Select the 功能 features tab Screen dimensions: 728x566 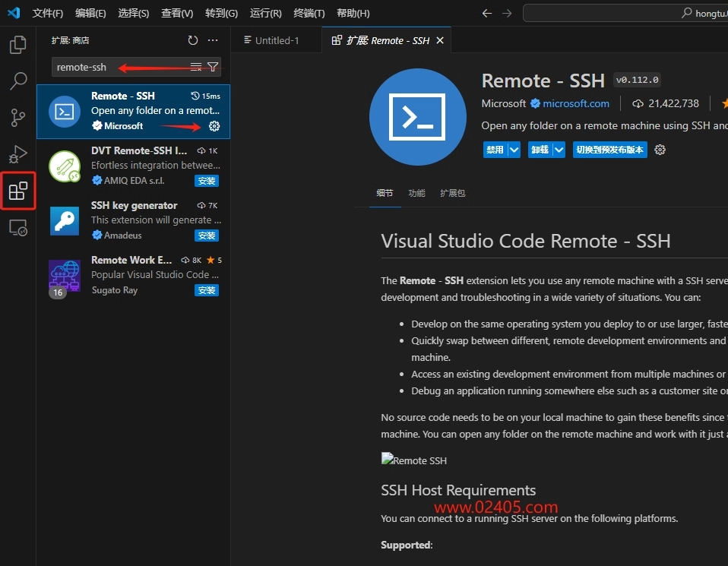416,193
